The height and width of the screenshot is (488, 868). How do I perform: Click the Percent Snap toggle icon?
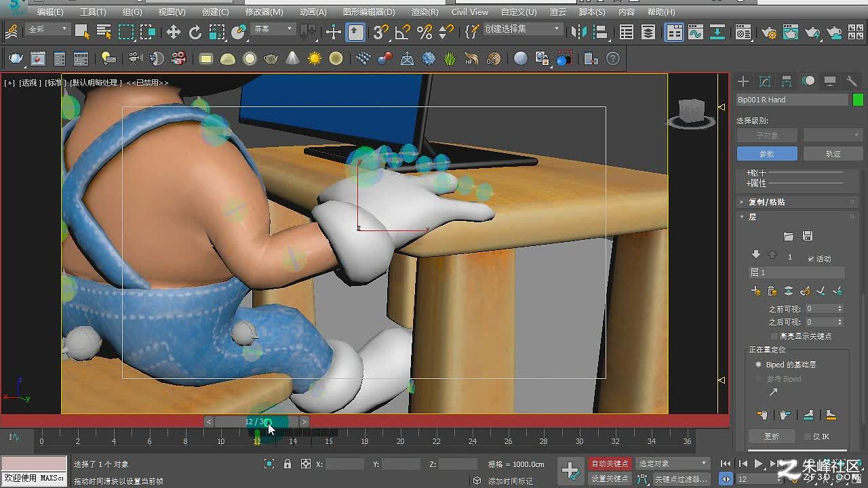point(425,32)
